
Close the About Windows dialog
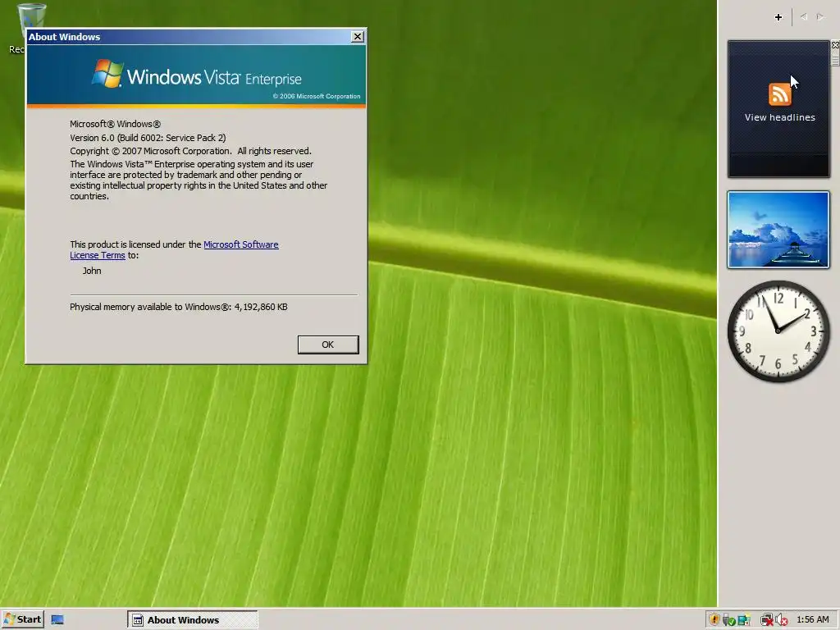pos(358,36)
